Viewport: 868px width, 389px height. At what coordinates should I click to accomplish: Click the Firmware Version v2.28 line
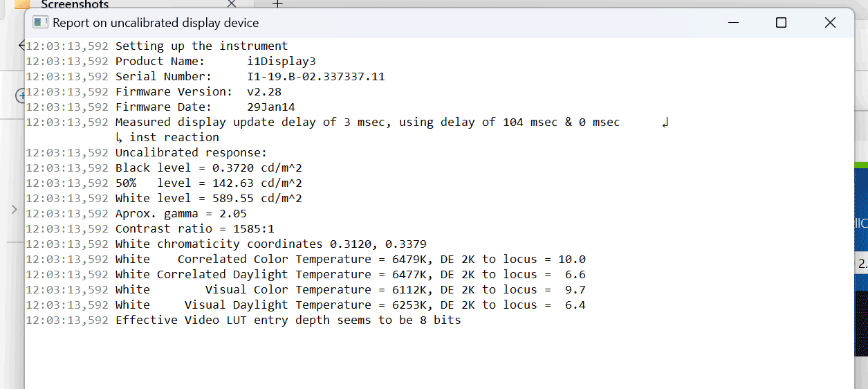click(x=198, y=92)
